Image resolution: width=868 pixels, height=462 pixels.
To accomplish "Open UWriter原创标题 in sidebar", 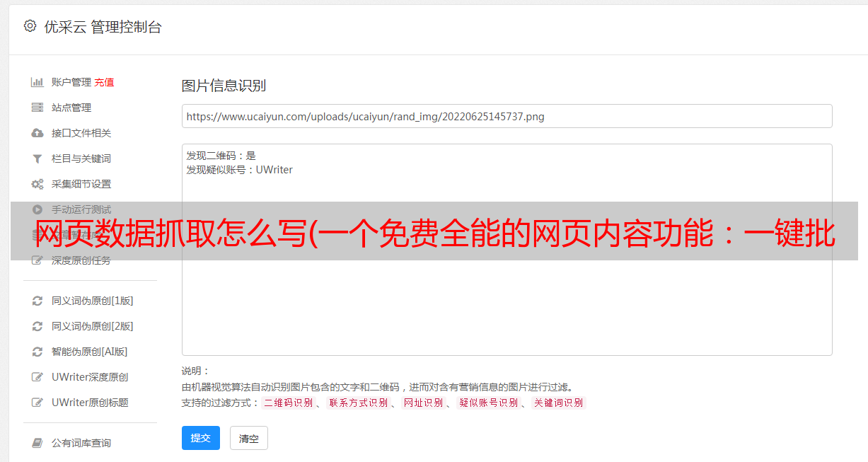I will [x=90, y=403].
